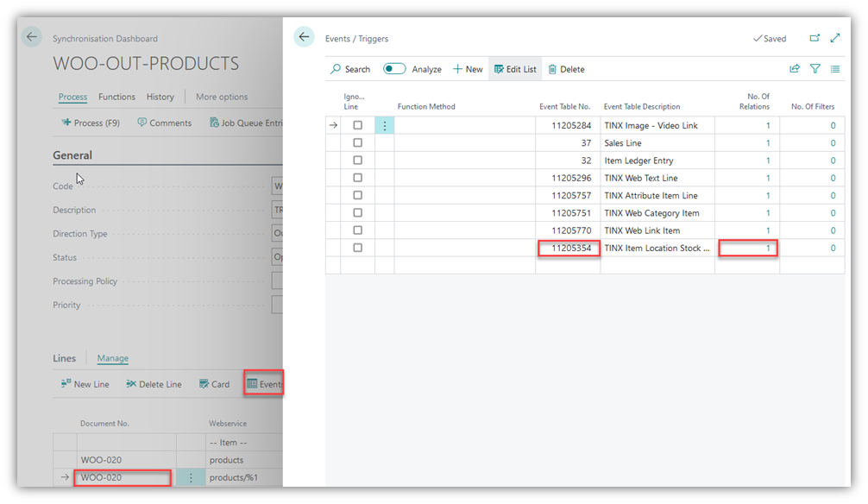Click Function Method cell for Sales Line

click(464, 143)
